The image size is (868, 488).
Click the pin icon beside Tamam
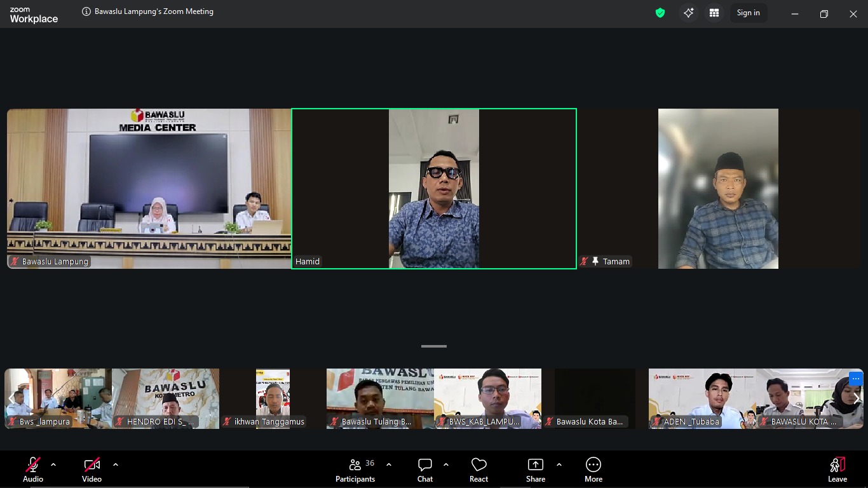tap(595, 261)
